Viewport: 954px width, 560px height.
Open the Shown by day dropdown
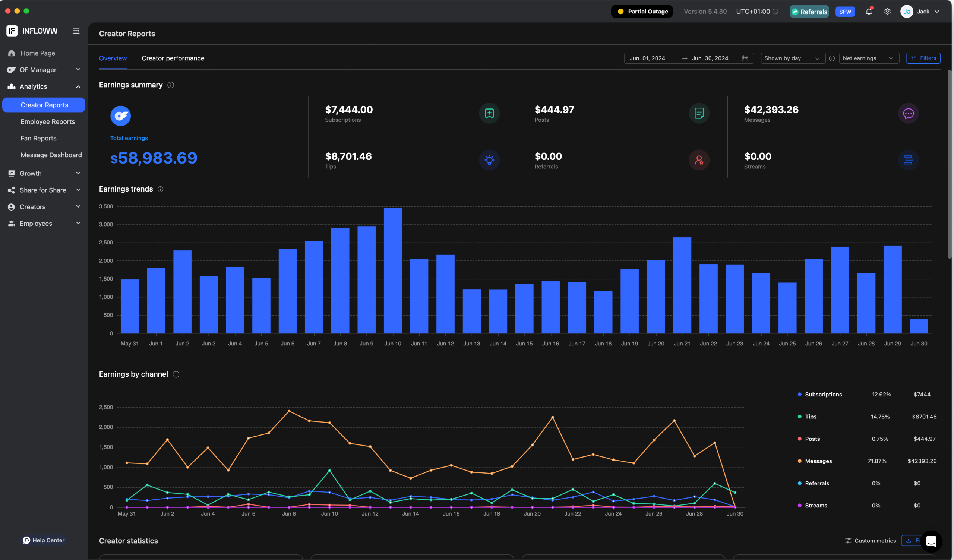tap(792, 58)
